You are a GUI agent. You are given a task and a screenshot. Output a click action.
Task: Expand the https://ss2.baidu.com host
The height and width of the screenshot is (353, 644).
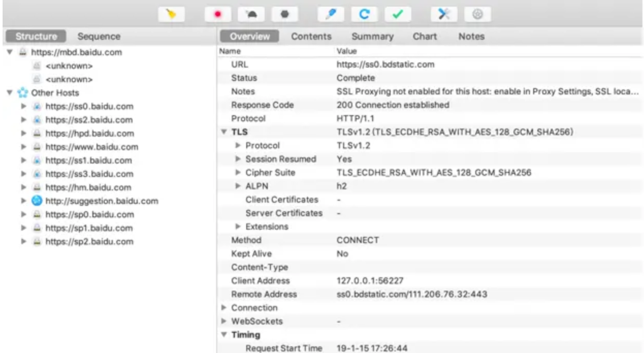(23, 120)
